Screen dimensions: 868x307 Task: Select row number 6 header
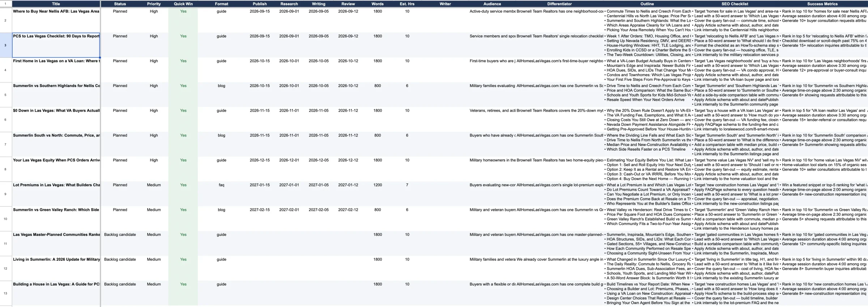[5, 120]
